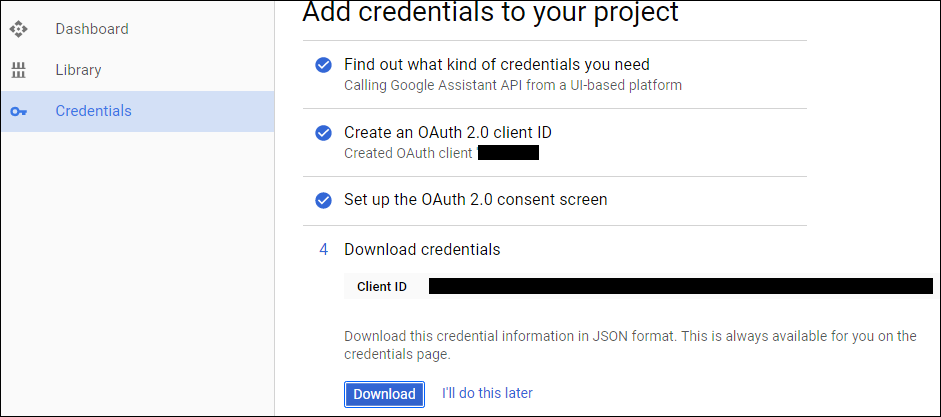Click the Dashboard icon in sidebar
941x417 pixels.
(x=19, y=29)
